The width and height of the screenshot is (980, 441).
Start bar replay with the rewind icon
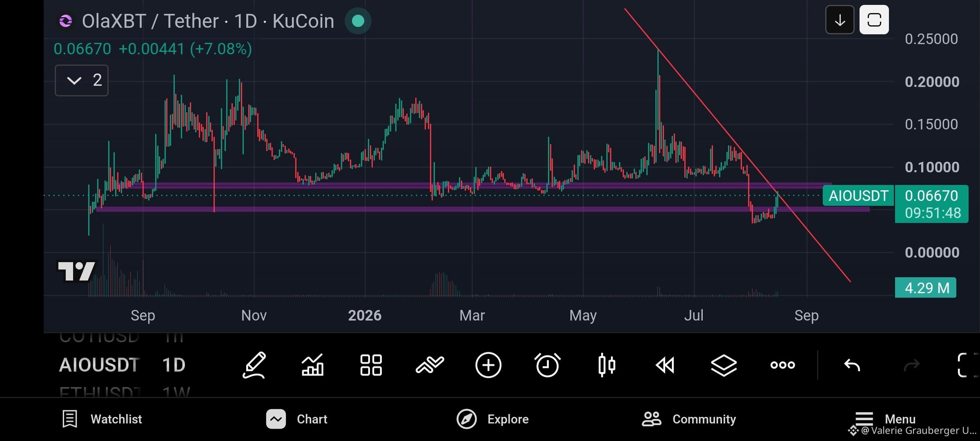click(x=665, y=365)
